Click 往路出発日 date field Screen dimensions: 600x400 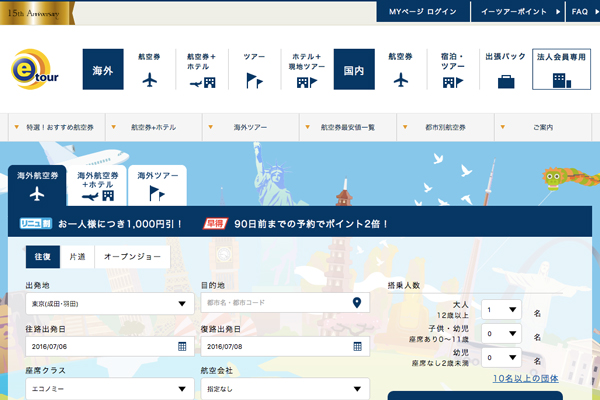tap(110, 346)
